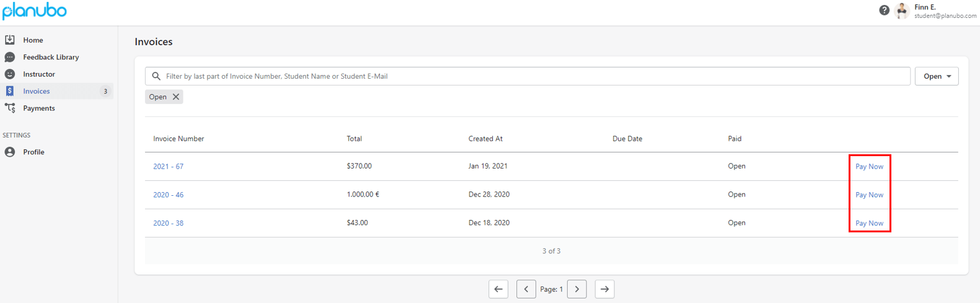Click the Payments flow icon
This screenshot has width=980, height=303.
coord(10,108)
